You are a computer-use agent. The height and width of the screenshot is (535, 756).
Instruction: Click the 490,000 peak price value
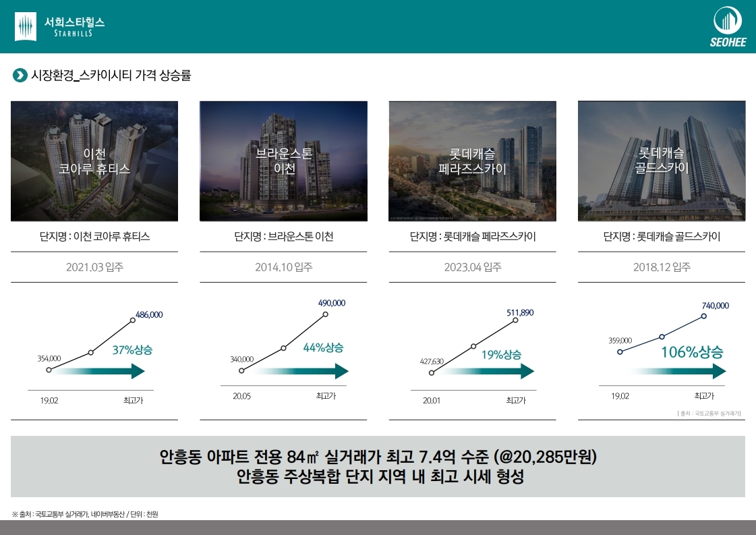coord(332,303)
